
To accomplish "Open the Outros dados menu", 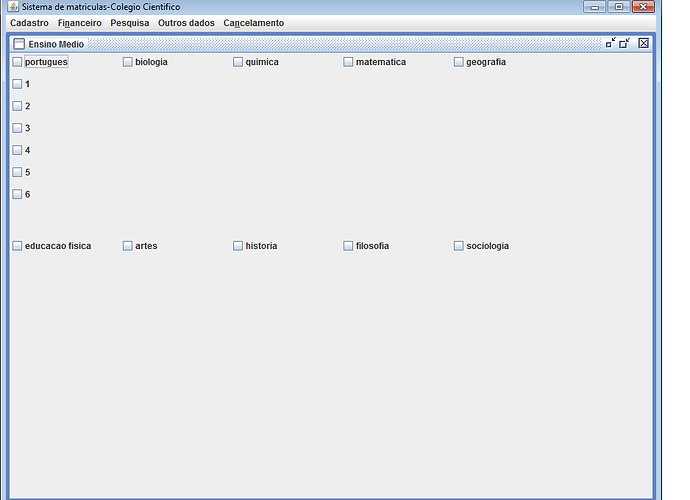I will tap(186, 23).
